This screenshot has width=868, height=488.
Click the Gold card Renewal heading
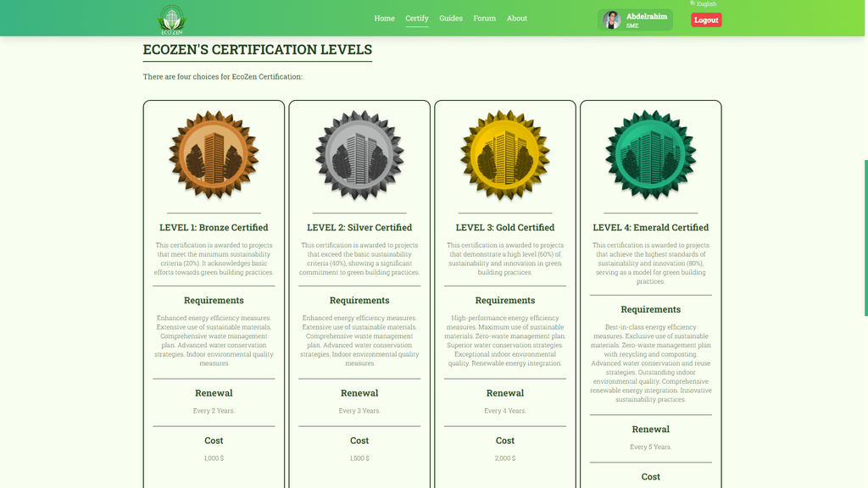point(505,393)
